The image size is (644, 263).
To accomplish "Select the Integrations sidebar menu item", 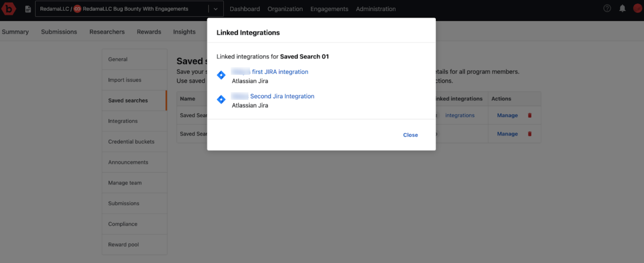I will pos(122,121).
